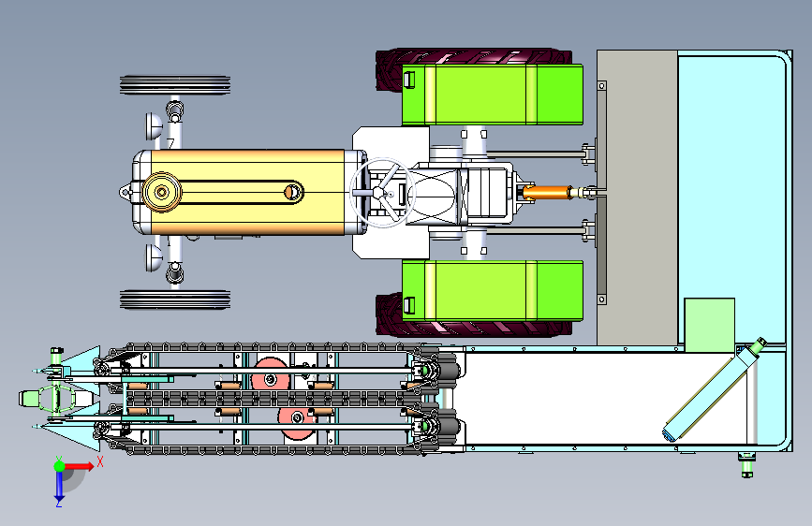The image size is (812, 526).
Task: Select the lower narrow front tire
Action: [x=175, y=300]
